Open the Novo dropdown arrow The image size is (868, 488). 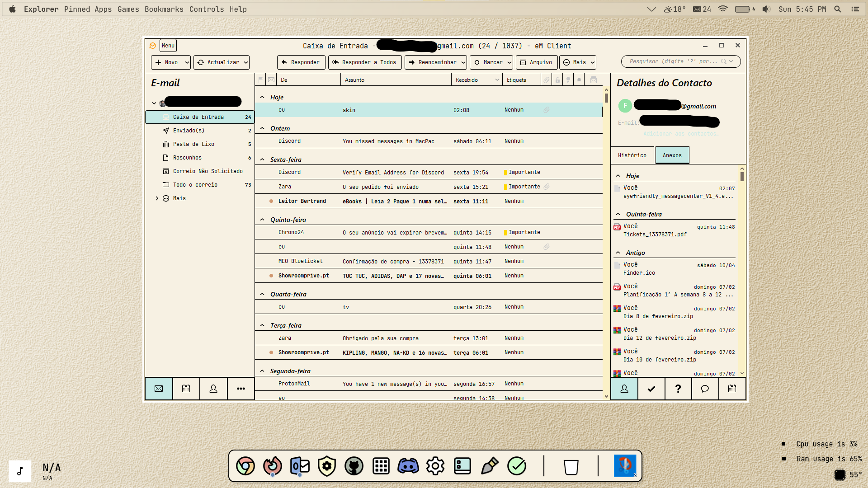click(187, 62)
